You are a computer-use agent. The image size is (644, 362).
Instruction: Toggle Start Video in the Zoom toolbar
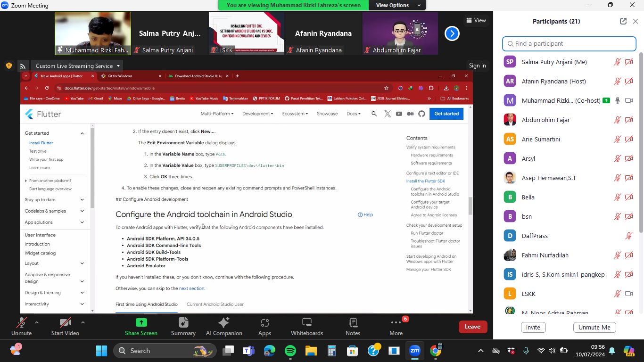click(65, 327)
